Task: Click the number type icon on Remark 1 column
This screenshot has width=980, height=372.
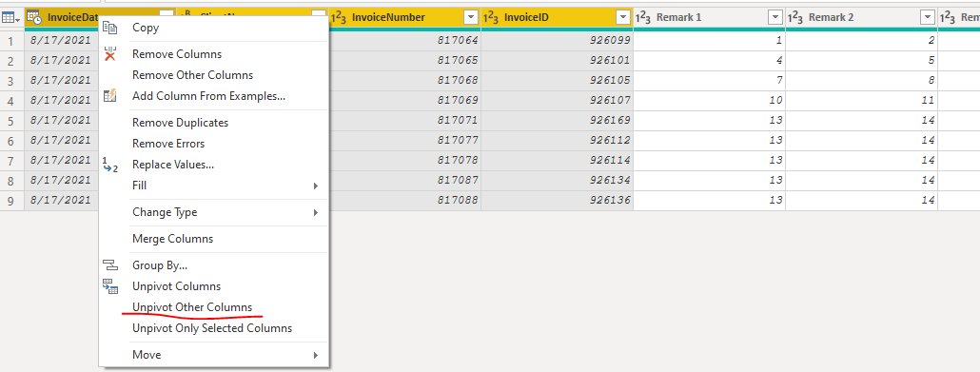Action: pos(643,17)
